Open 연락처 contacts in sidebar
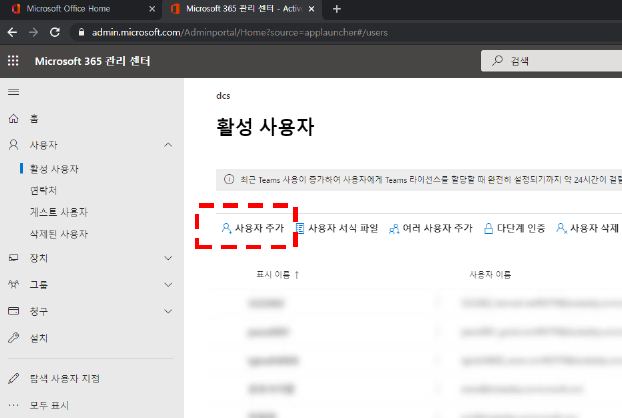Image resolution: width=622 pixels, height=418 pixels. tap(43, 190)
